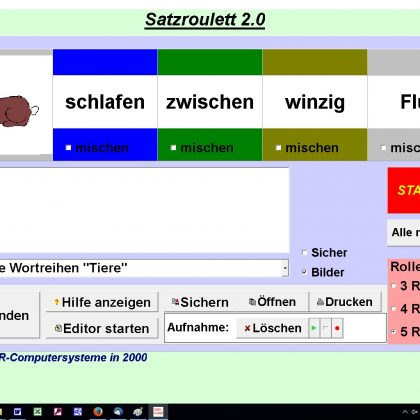
Task: Click the brown animal picture card
Action: coord(26,105)
